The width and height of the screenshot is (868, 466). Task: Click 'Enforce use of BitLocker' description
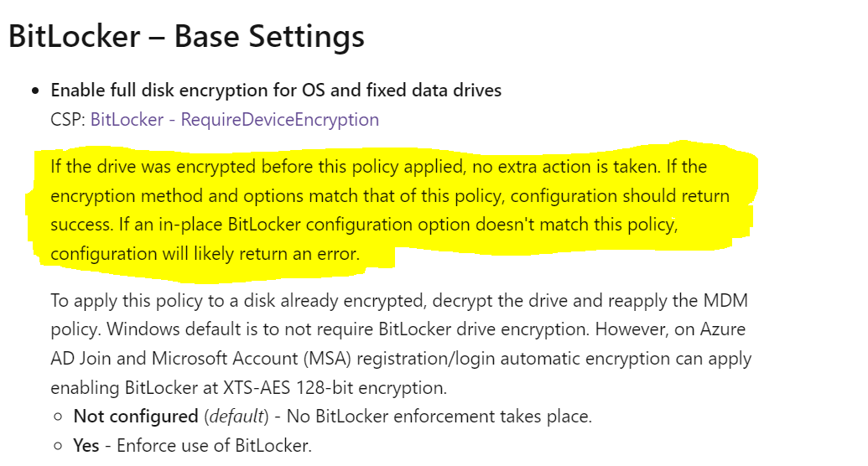(x=214, y=446)
